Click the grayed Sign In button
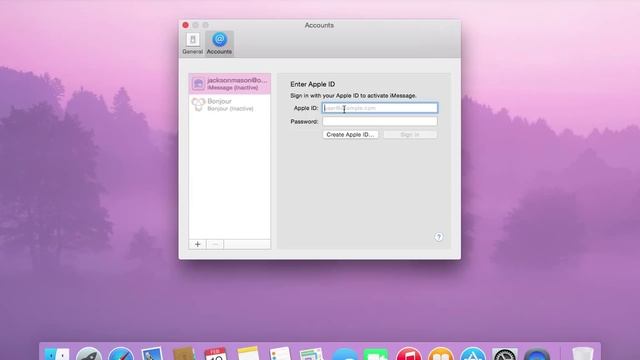The width and height of the screenshot is (640, 360). click(x=410, y=135)
